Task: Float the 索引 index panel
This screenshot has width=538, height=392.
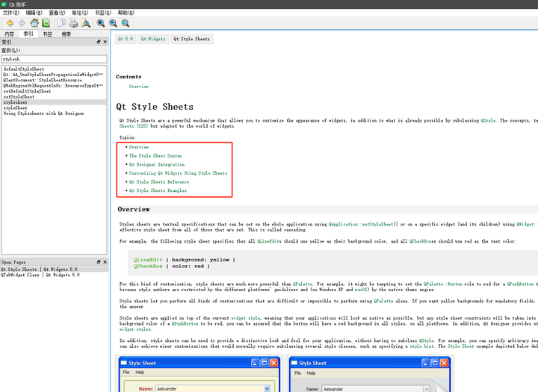Action: (99, 42)
